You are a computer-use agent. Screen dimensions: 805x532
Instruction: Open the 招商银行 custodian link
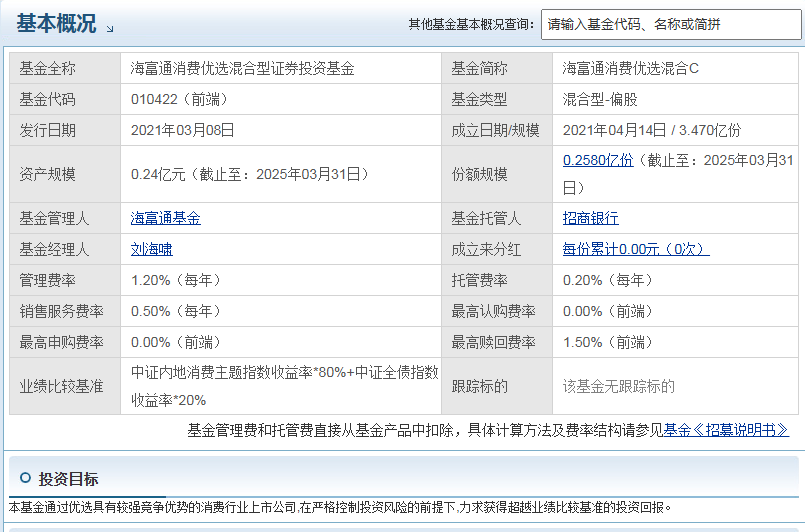click(590, 218)
